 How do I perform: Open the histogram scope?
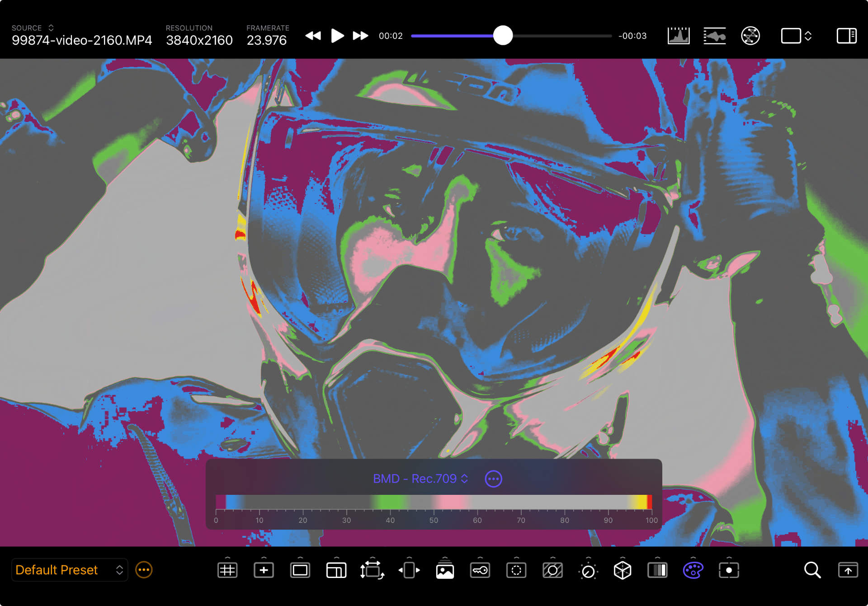(679, 36)
